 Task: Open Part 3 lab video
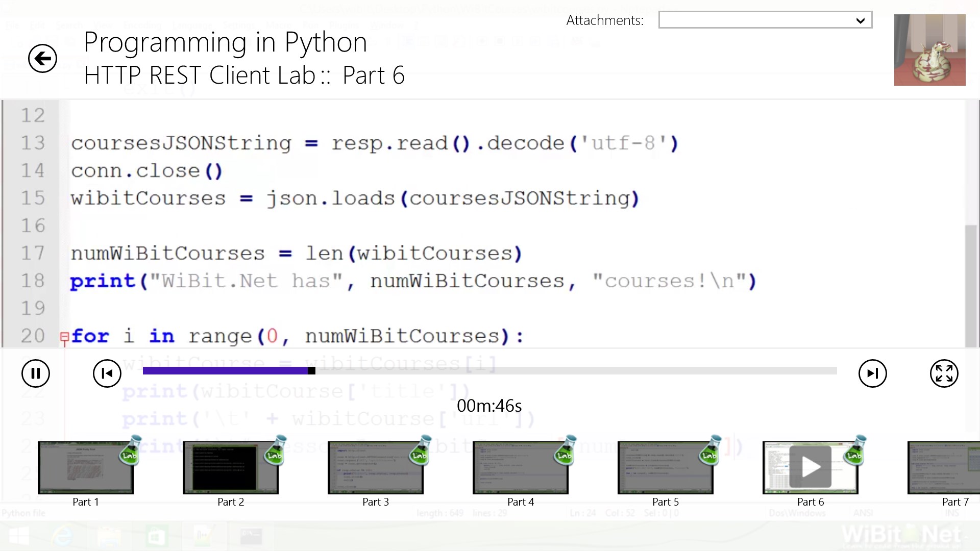[x=375, y=468]
